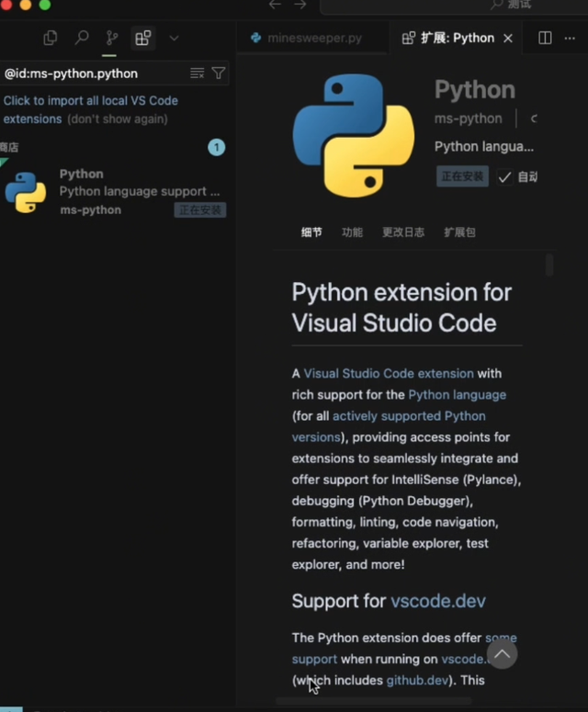Go back with the left arrow
Screen dimensions: 588x712
(x=275, y=5)
